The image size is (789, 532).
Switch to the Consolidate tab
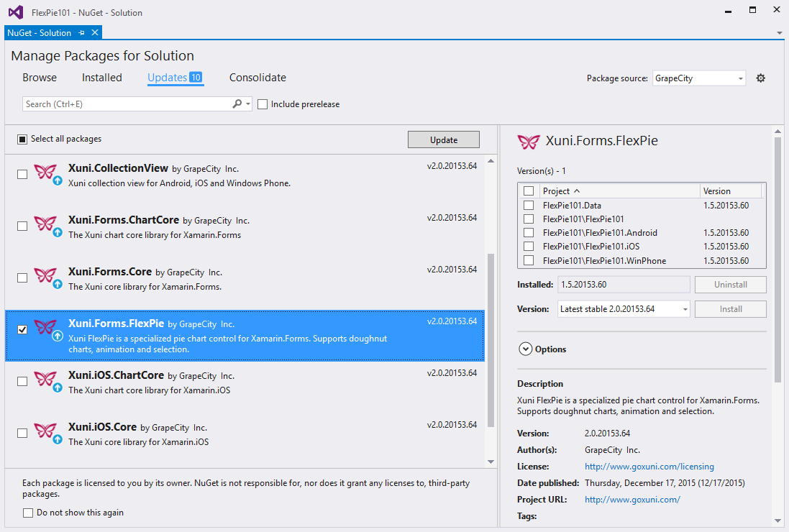pos(257,78)
